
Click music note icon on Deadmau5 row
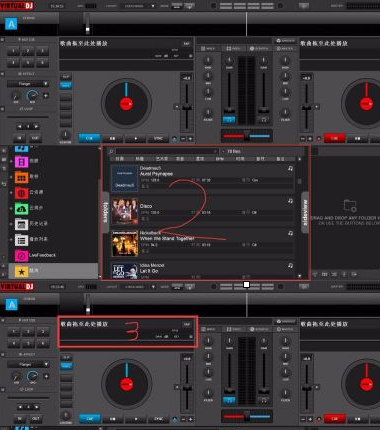pos(290,169)
